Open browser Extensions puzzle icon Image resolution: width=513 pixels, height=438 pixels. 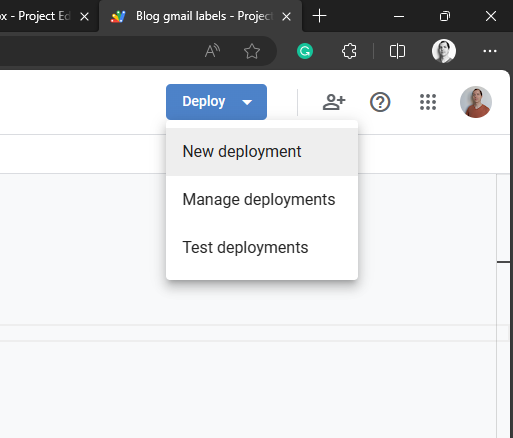pos(349,51)
